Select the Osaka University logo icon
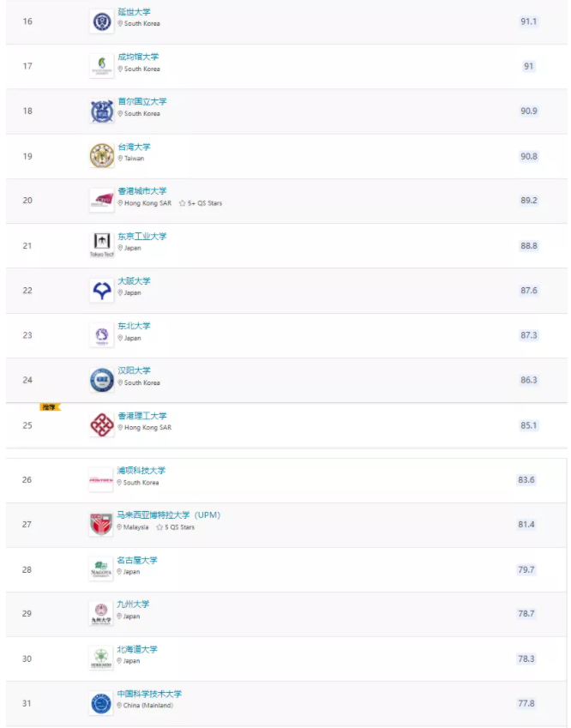571x728 pixels. 102,291
